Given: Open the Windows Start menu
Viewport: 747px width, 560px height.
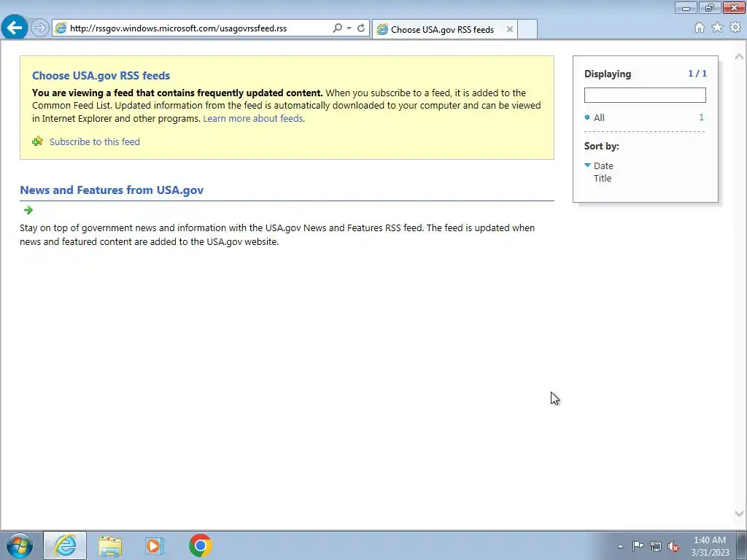Looking at the screenshot, I should point(20,545).
